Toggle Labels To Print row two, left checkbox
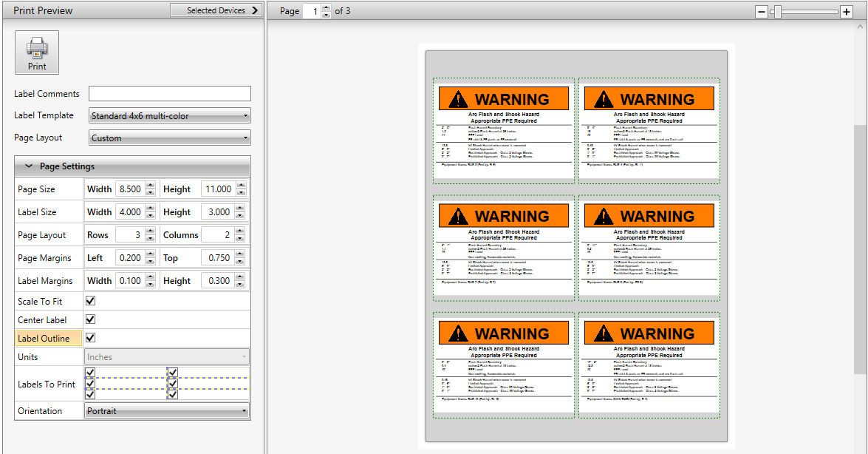This screenshot has height=454, width=868. coord(90,383)
